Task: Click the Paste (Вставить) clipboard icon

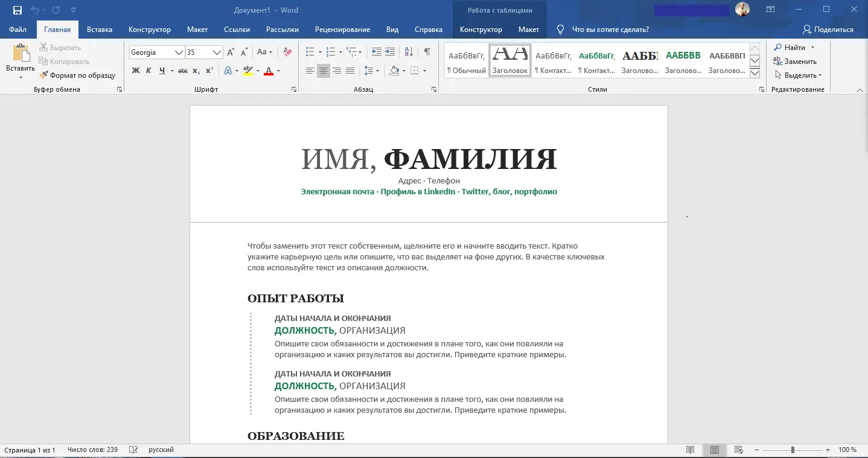Action: pyautogui.click(x=21, y=54)
